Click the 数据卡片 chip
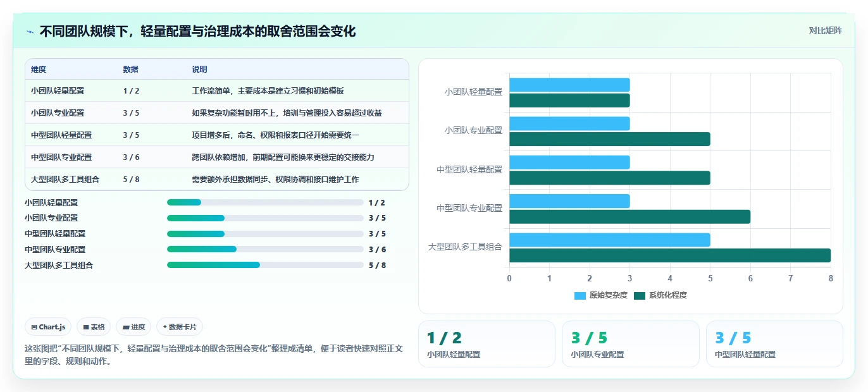Screen dimensions: 868x392 click(x=180, y=327)
